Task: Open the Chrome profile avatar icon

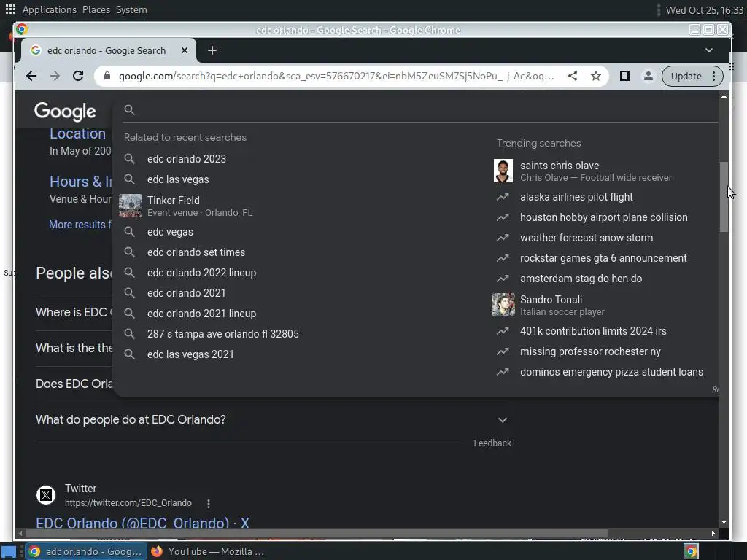Action: tap(649, 76)
